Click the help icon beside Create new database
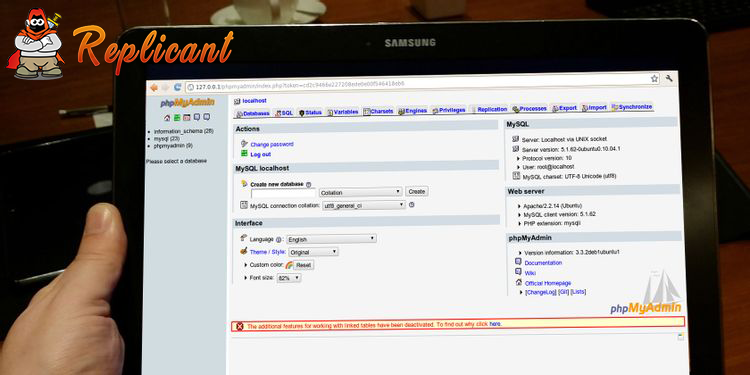This screenshot has width=750, height=375. click(309, 184)
